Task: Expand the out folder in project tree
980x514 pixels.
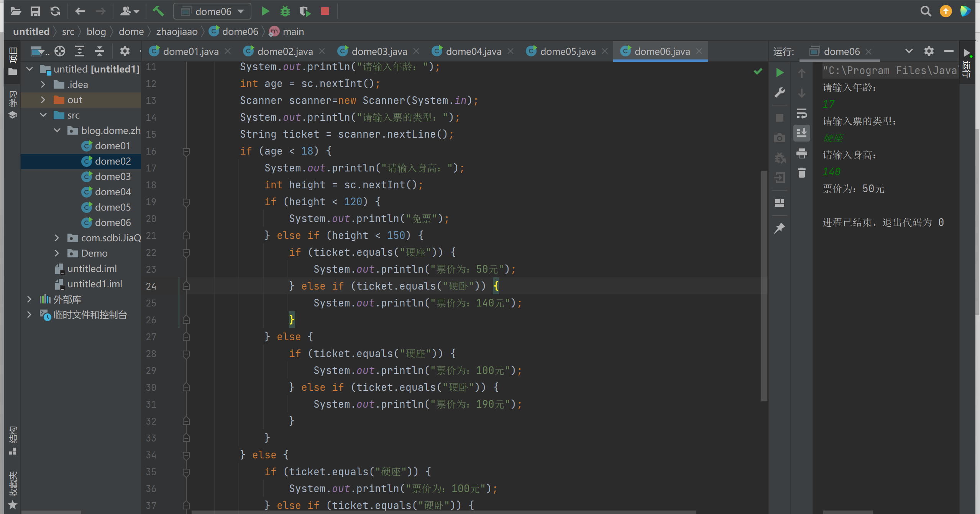Action: 43,100
